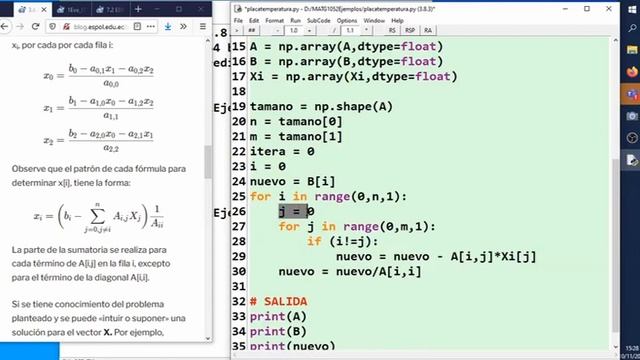Click 'nuevo = nuevo/A[i,i]' on line 30
The width and height of the screenshot is (640, 360).
pos(350,271)
